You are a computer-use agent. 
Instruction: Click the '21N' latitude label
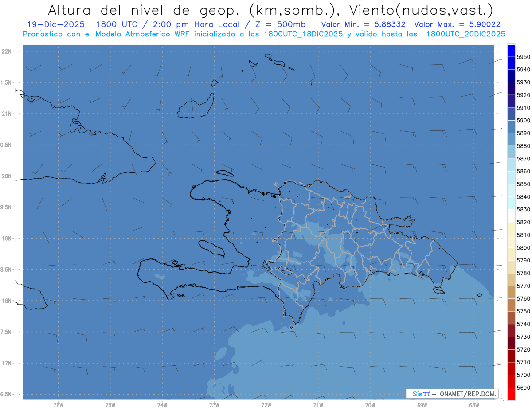(7, 114)
